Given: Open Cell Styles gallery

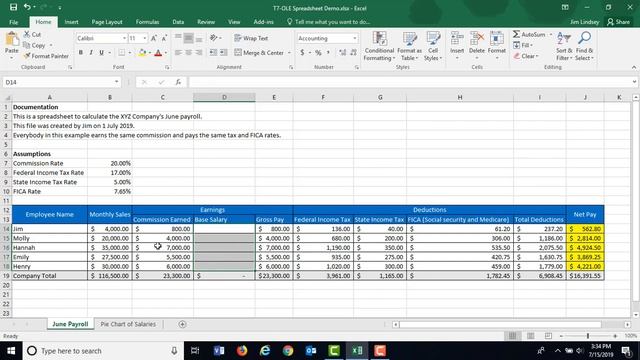Looking at the screenshot, I should click(433, 47).
